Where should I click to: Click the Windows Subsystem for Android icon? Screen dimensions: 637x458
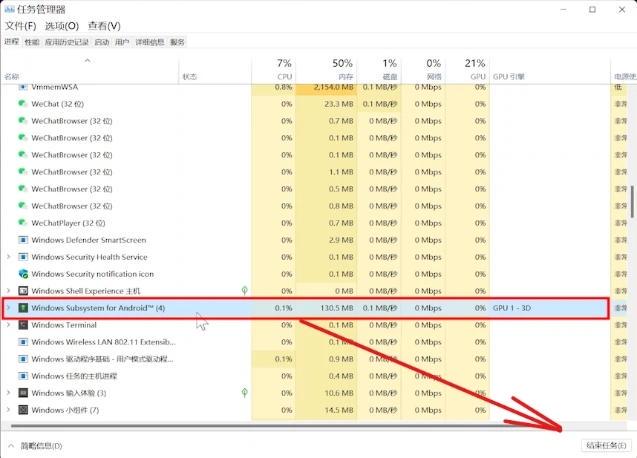coord(23,308)
